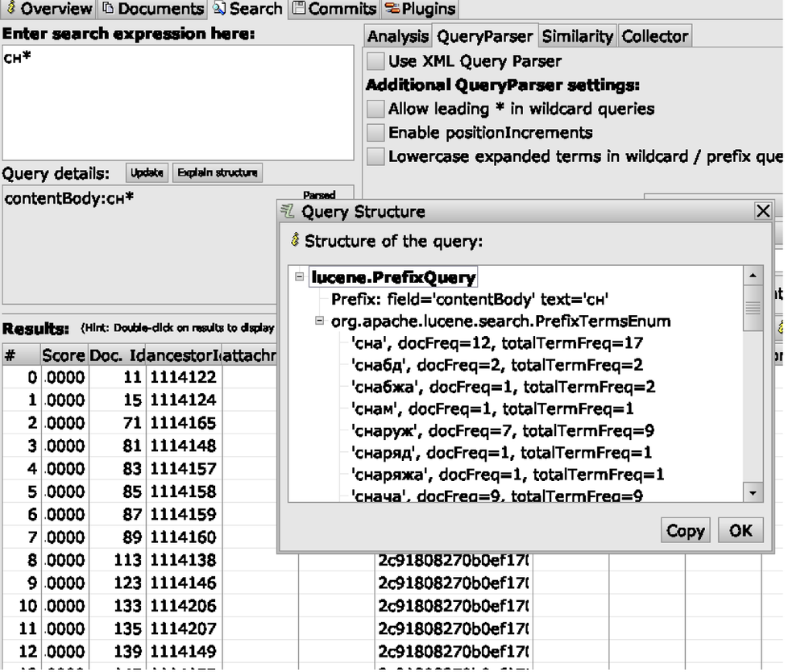This screenshot has height=672, width=805.
Task: Confirm with OK in Query Structure dialog
Action: tap(741, 530)
